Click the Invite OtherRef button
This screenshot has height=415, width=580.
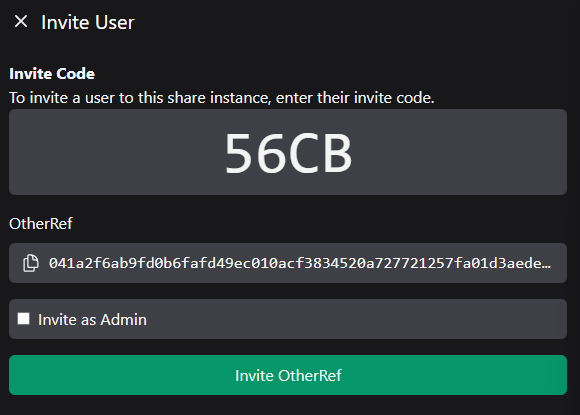[288, 375]
